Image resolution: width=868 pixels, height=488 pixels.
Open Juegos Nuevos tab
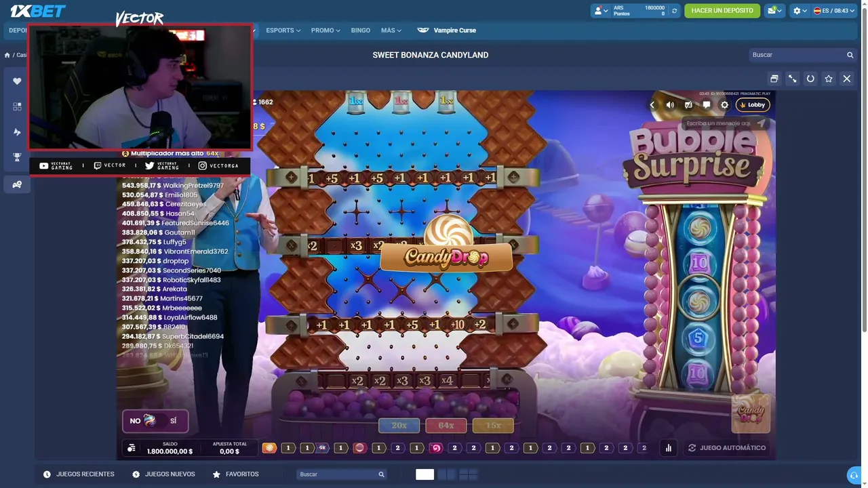(163, 474)
